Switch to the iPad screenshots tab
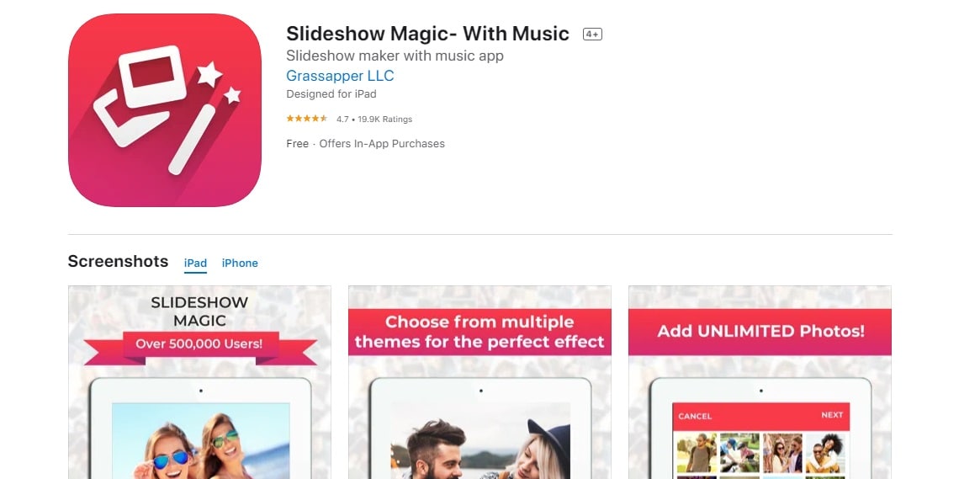Screen dimensions: 980x479 (x=196, y=263)
